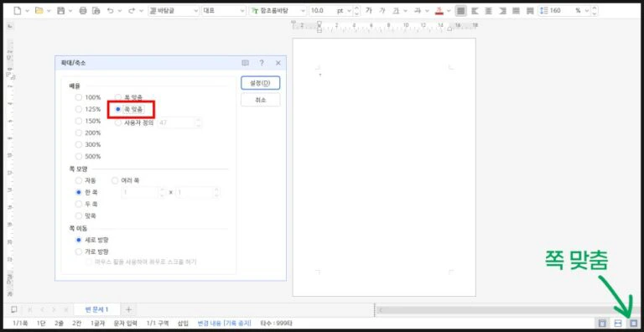Click 문자 입력 in status bar

click(x=125, y=324)
